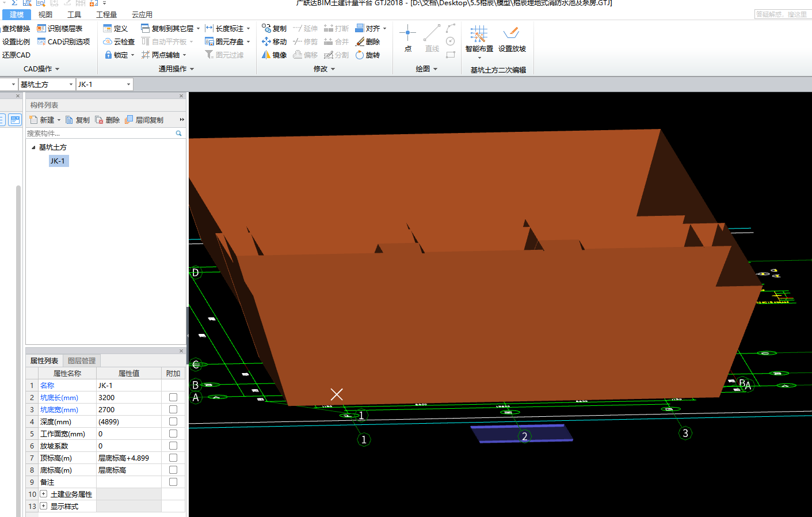812x517 pixels.
Task: Open the 工程量 ribbon tab
Action: 106,14
